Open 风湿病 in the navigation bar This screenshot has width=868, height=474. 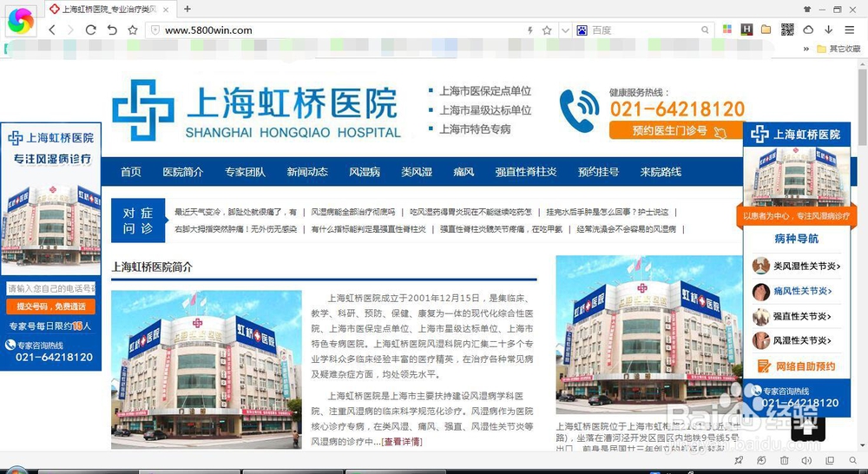pyautogui.click(x=365, y=172)
